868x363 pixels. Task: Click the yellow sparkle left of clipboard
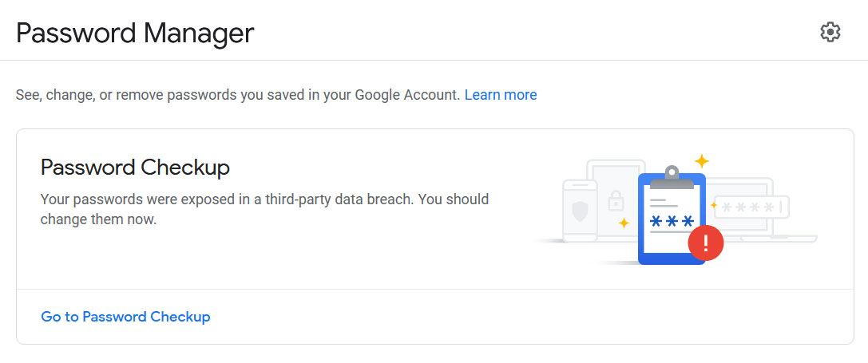point(624,223)
